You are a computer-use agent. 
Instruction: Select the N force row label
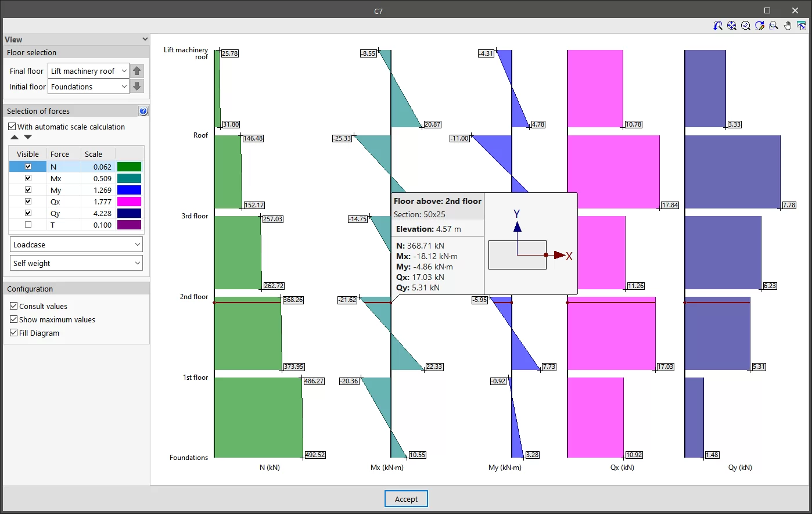(53, 167)
